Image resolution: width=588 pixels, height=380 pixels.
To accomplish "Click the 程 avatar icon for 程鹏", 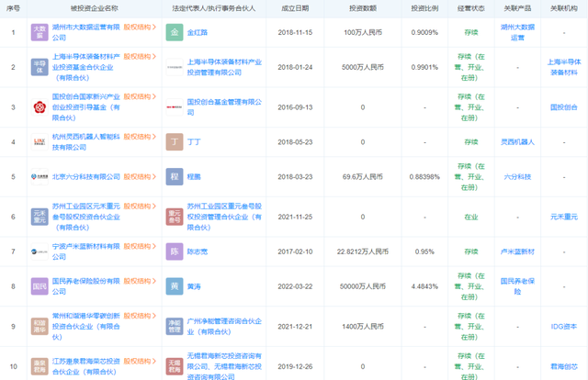I will point(175,177).
